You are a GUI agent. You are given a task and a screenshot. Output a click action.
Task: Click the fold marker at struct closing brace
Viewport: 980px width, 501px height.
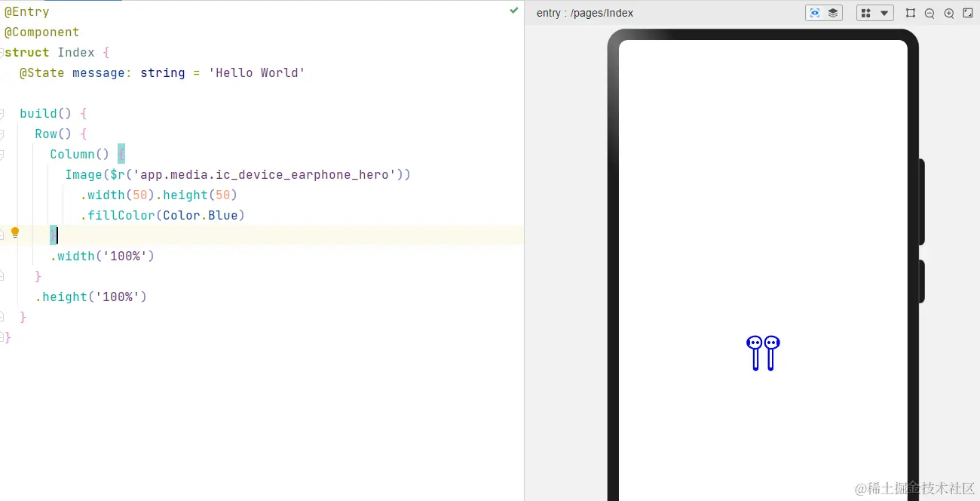tap(2, 337)
